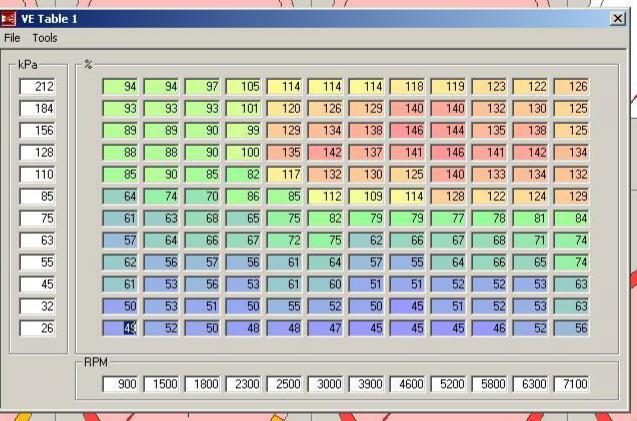Image resolution: width=637 pixels, height=421 pixels.
Task: Select the 63 kPa bin field
Action: point(37,240)
